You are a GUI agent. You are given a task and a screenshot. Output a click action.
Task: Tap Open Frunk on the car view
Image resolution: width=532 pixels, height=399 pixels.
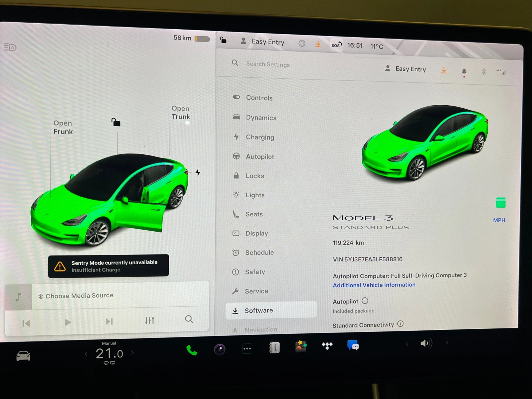coord(63,127)
